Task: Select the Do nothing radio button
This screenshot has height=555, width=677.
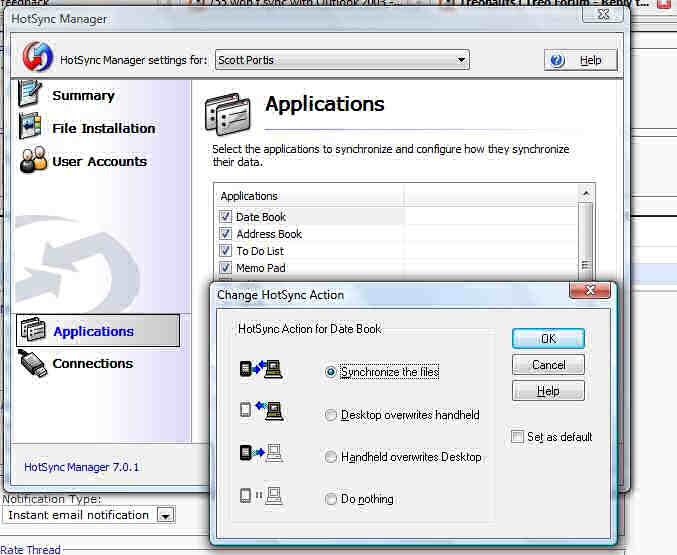Action: pyautogui.click(x=330, y=499)
